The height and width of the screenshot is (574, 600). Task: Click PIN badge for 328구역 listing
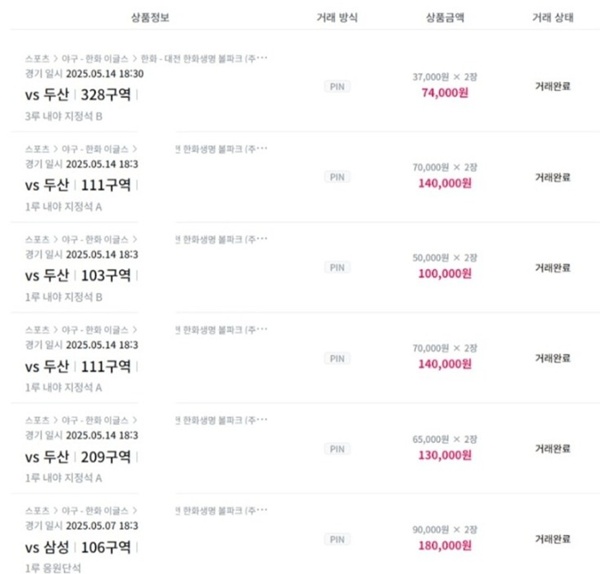point(337,87)
